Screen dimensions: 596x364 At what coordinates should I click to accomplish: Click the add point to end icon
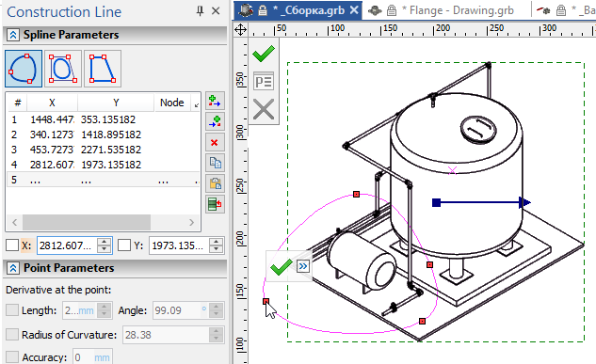215,102
